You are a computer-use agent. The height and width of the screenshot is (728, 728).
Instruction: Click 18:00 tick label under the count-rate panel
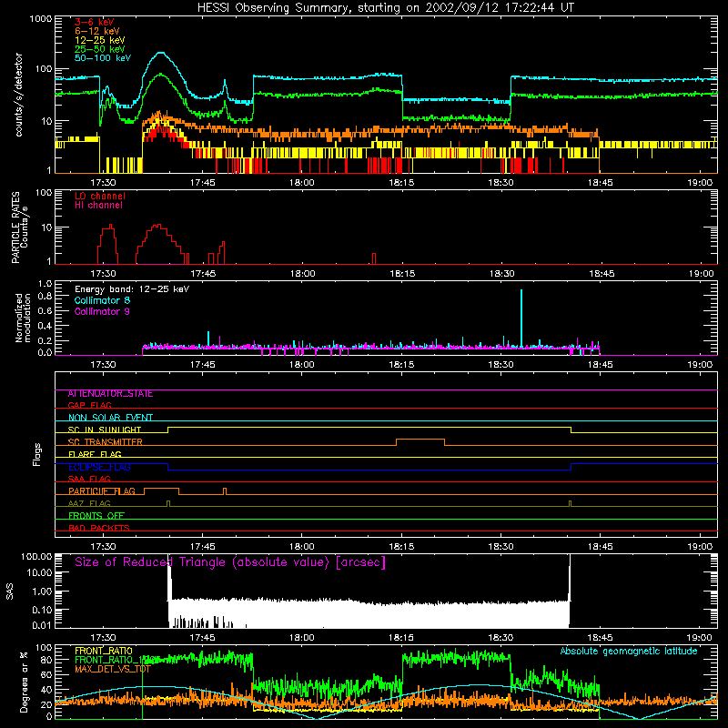[302, 183]
